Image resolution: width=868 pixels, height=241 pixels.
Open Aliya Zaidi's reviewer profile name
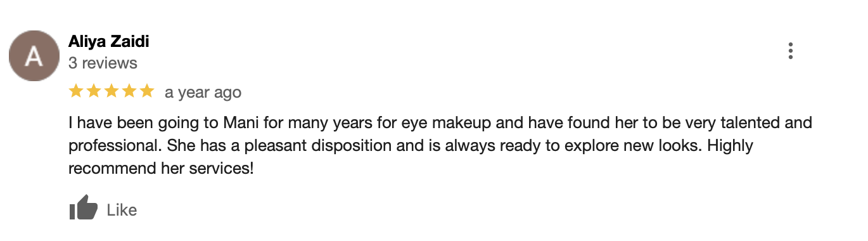pos(109,42)
